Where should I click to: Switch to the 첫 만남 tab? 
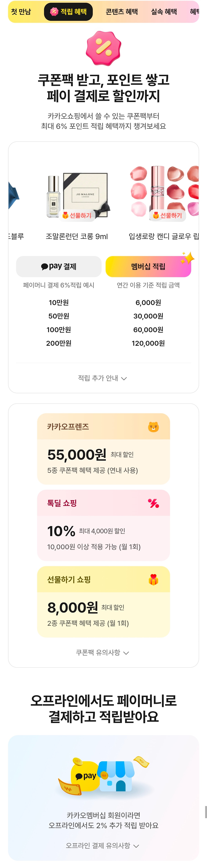[x=21, y=12]
